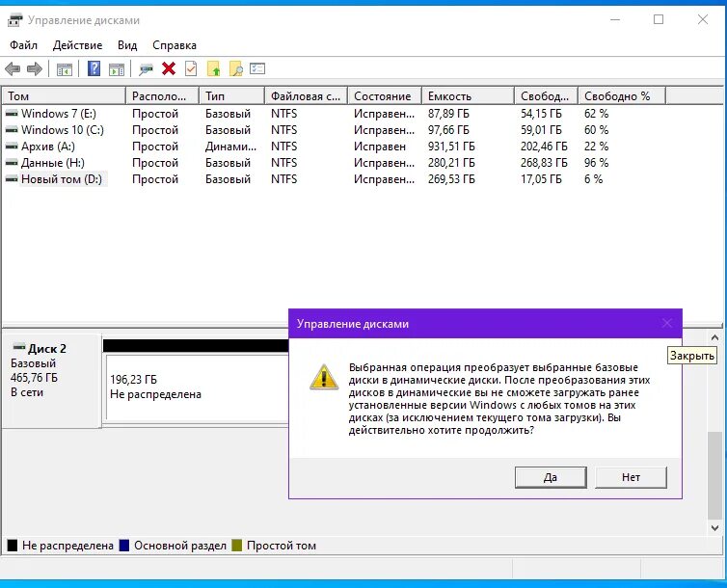
Task: Click the red X delete icon
Action: point(169,69)
